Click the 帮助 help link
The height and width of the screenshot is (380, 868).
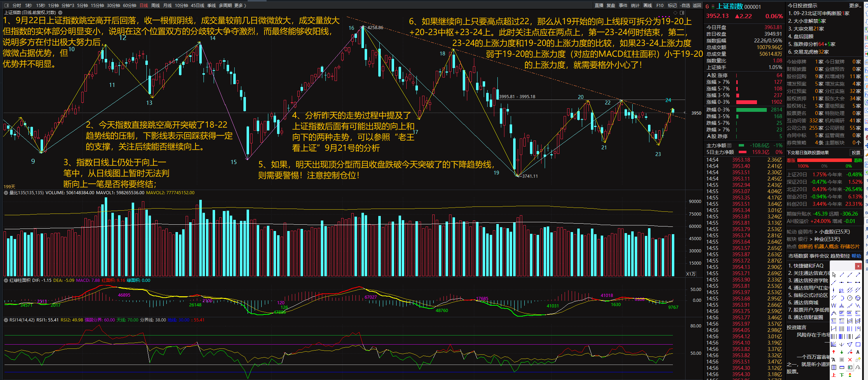click(856, 256)
